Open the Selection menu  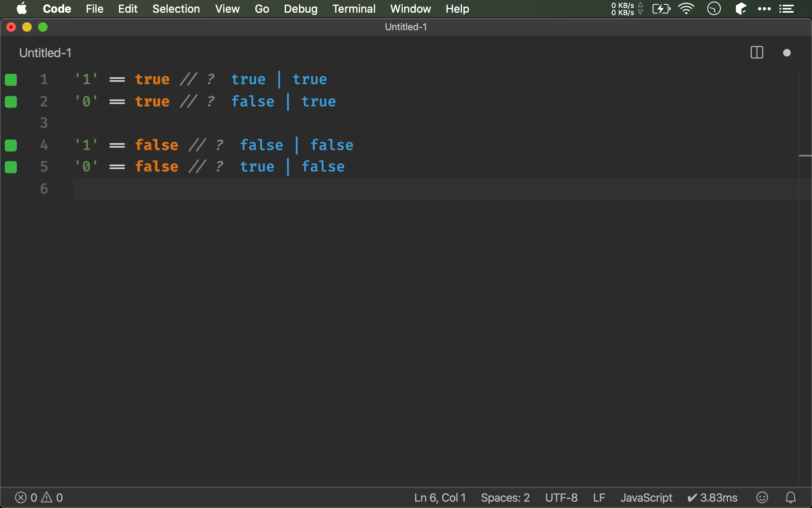176,9
